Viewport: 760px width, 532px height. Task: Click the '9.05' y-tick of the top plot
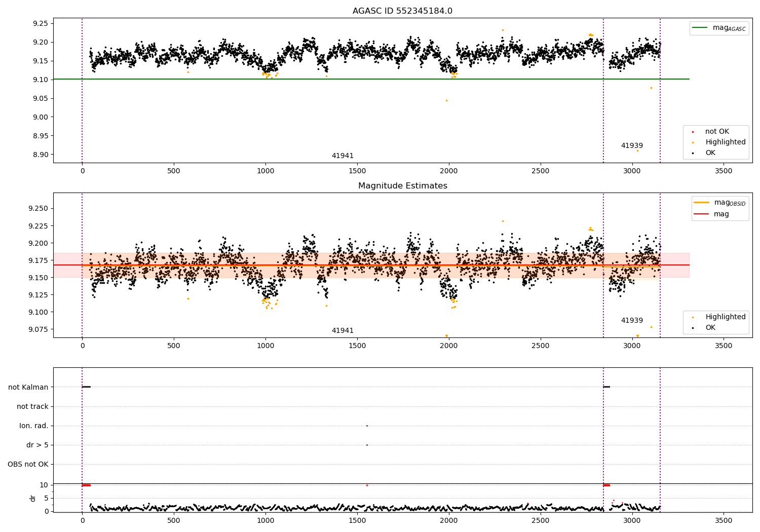pyautogui.click(x=40, y=99)
